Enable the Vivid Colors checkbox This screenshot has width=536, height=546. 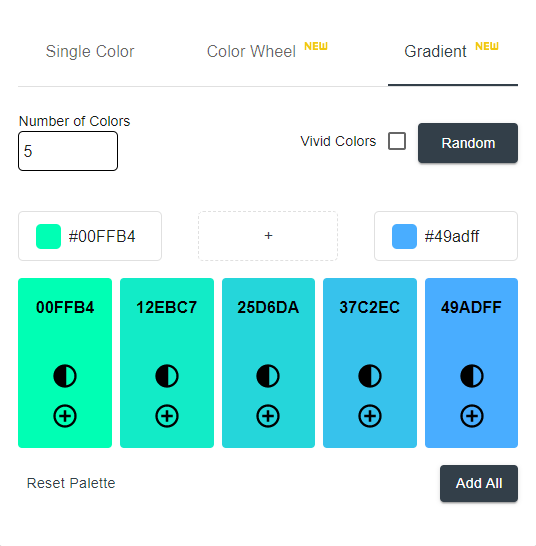pos(397,141)
